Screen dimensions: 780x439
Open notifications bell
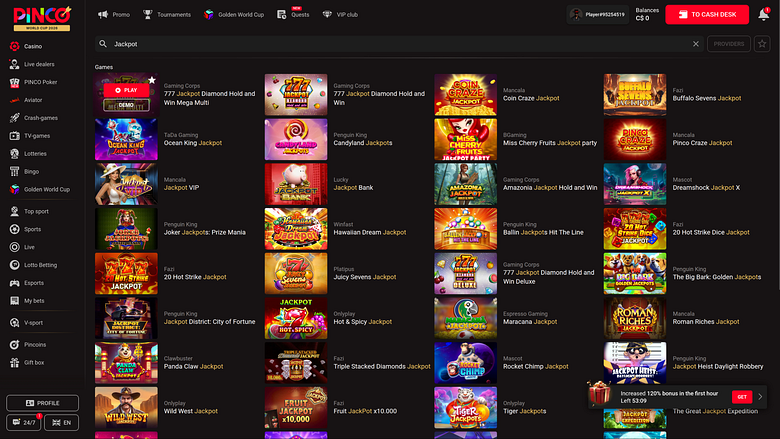tap(764, 14)
